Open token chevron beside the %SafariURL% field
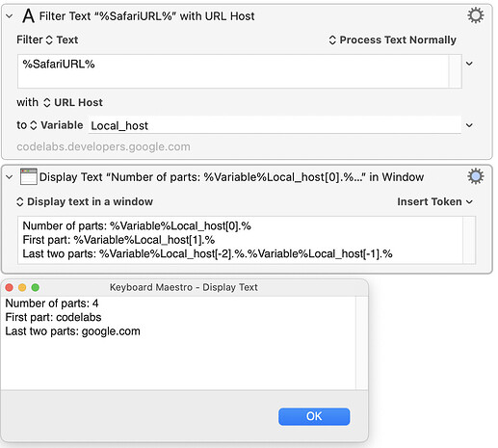 coord(469,64)
